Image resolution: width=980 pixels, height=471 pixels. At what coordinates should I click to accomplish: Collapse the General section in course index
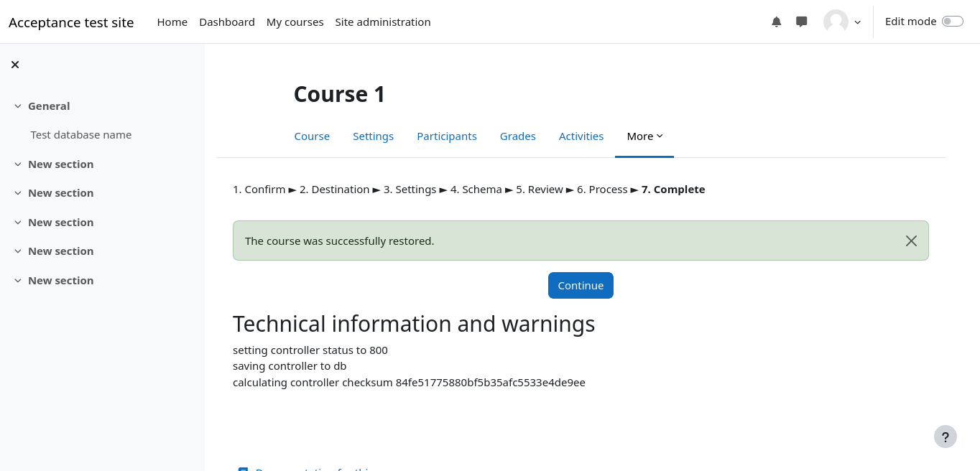(18, 106)
